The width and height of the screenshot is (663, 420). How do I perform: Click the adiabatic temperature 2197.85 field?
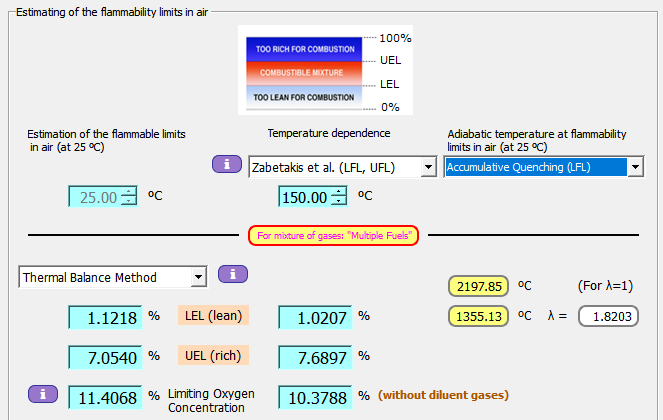pyautogui.click(x=478, y=286)
